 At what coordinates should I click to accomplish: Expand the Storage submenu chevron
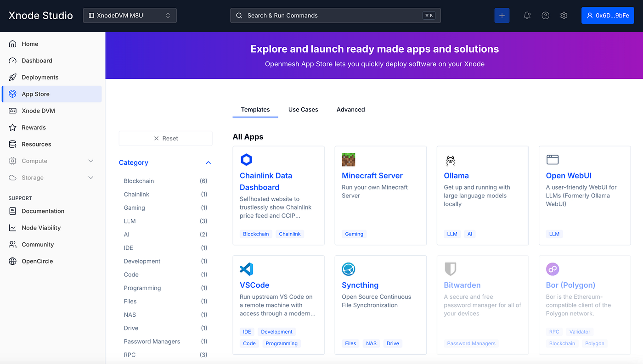pos(91,178)
